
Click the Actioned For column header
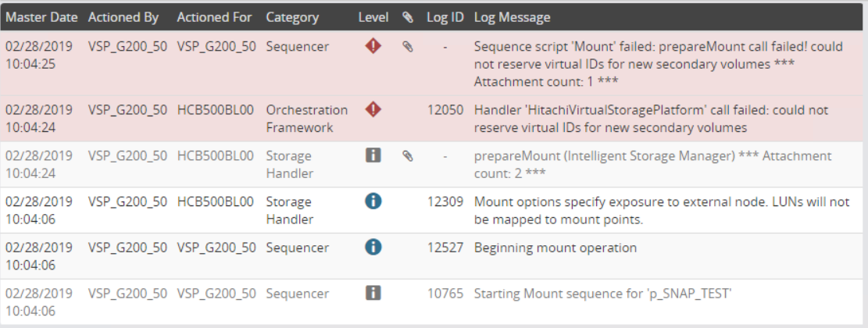216,17
